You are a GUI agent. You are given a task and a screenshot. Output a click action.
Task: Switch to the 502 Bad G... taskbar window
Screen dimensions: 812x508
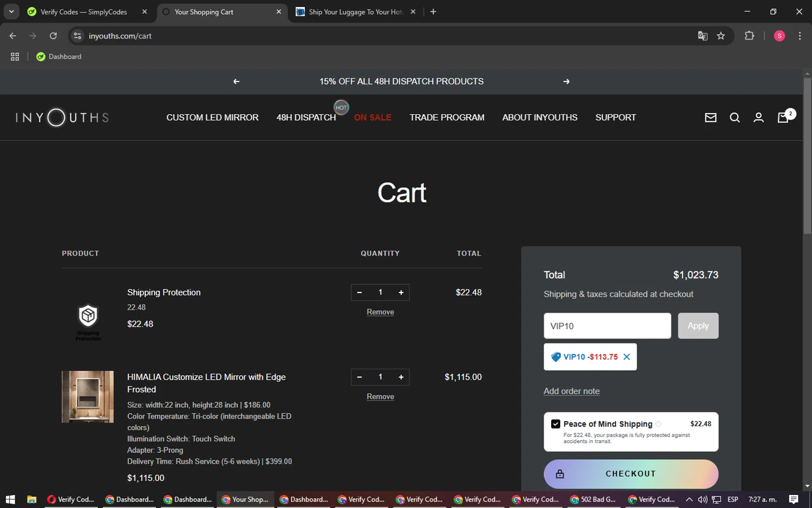click(594, 499)
